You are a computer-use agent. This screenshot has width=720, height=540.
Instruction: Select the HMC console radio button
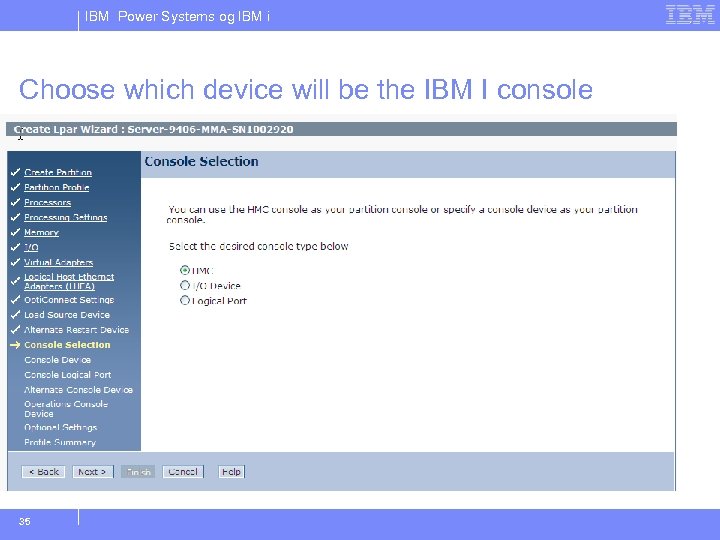point(185,270)
